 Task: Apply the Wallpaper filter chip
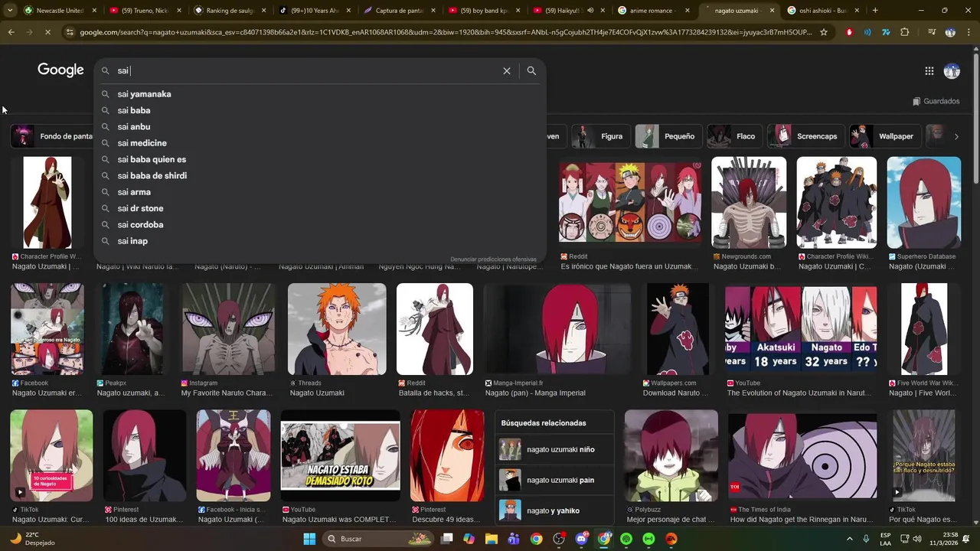click(885, 136)
